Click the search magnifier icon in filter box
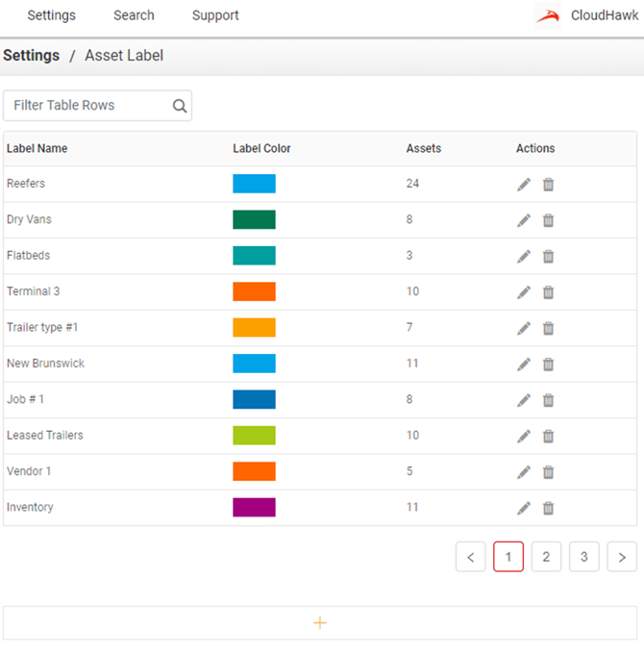 (180, 106)
